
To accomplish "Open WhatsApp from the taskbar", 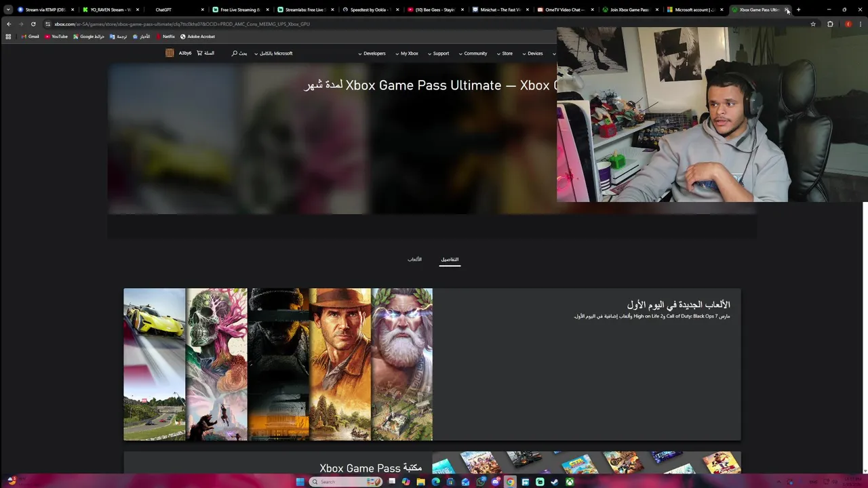I will point(481,482).
